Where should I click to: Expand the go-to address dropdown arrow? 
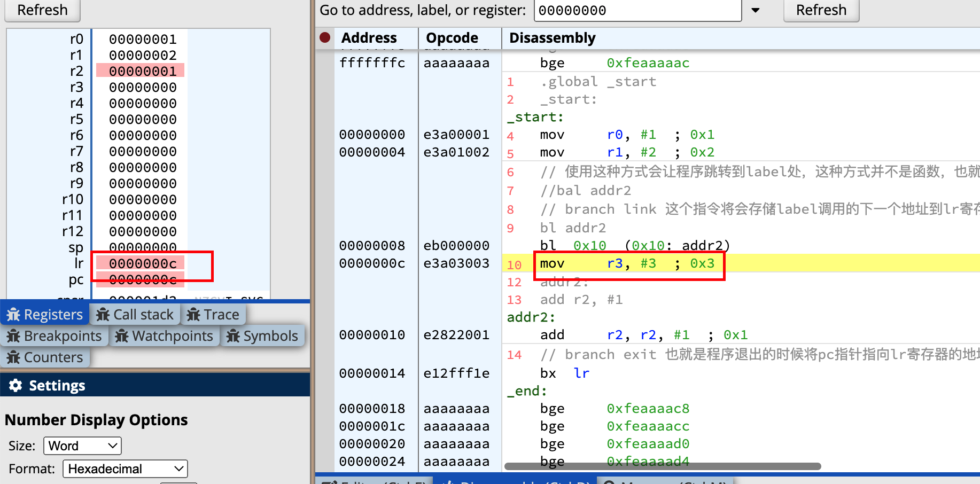coord(756,11)
